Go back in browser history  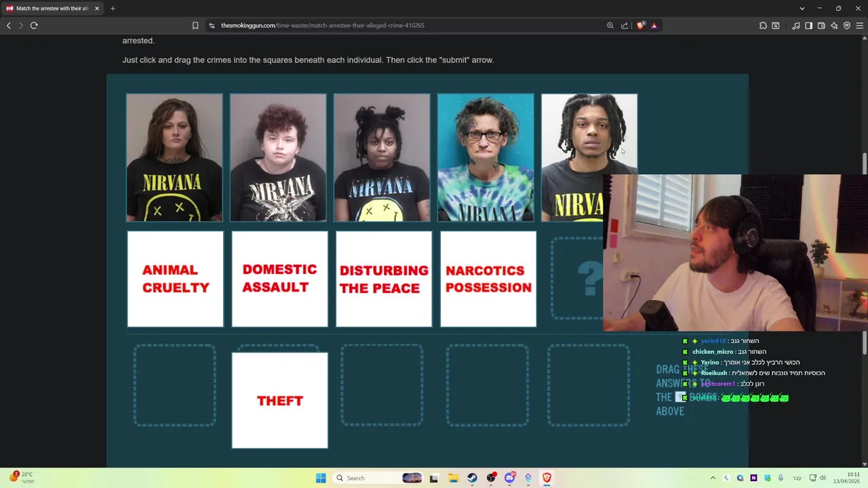(x=8, y=25)
